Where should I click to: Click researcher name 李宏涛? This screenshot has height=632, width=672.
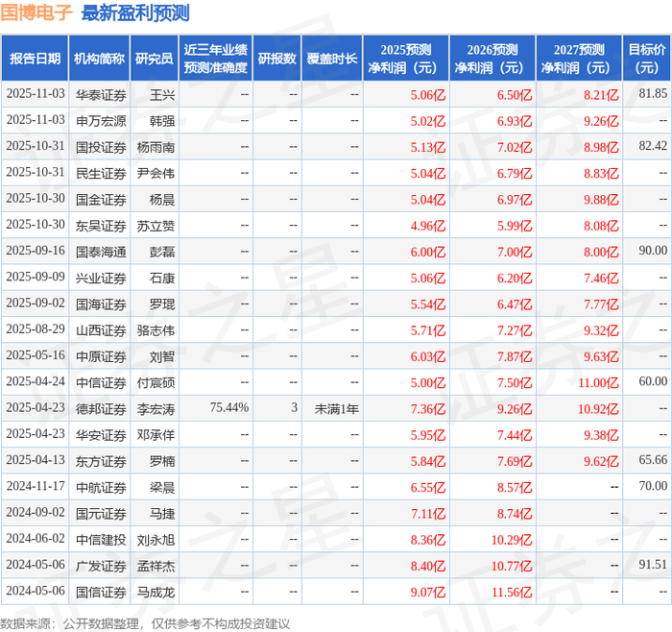(x=156, y=408)
